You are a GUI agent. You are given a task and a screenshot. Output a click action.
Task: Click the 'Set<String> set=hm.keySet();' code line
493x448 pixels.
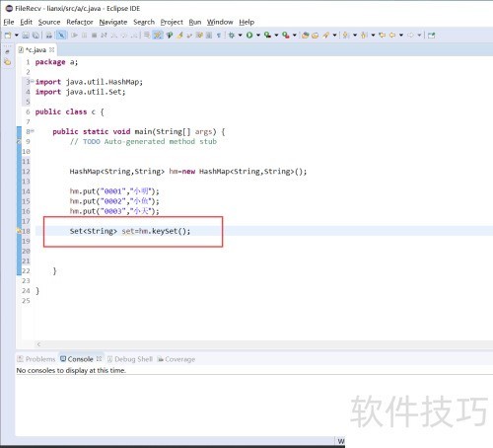coord(130,231)
